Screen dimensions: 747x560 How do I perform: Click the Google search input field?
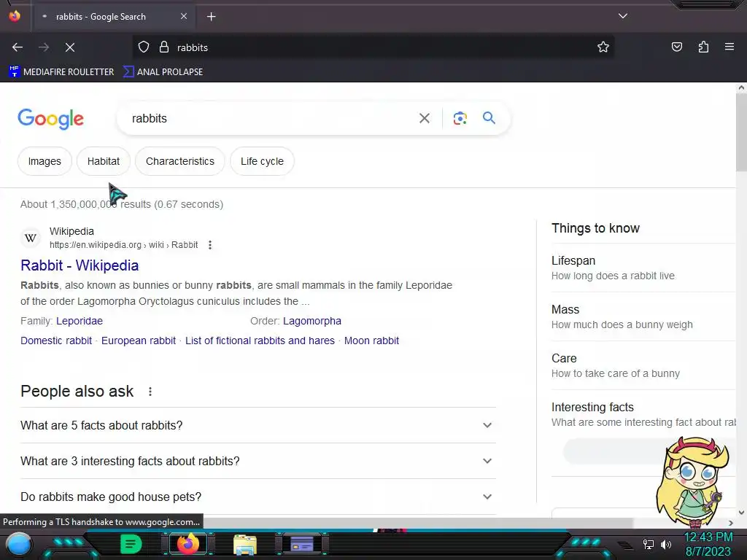269,118
